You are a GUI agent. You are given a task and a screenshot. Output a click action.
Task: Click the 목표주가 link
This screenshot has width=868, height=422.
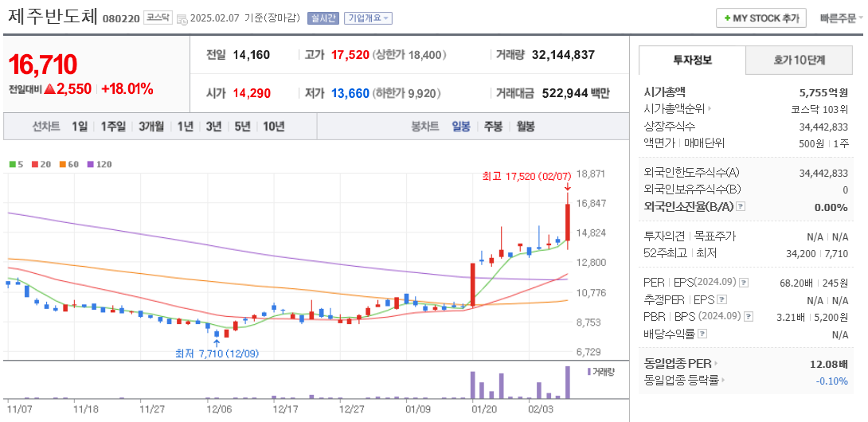pos(714,236)
